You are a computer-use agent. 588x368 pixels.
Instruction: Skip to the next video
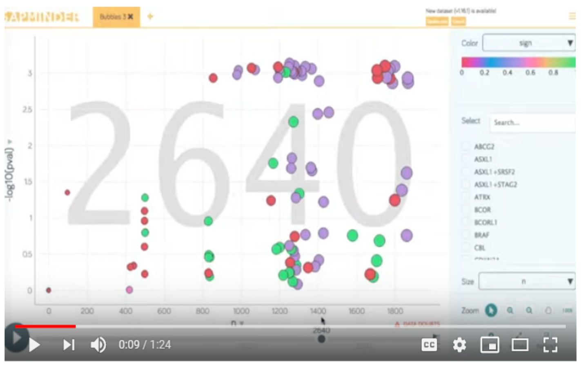(x=69, y=345)
